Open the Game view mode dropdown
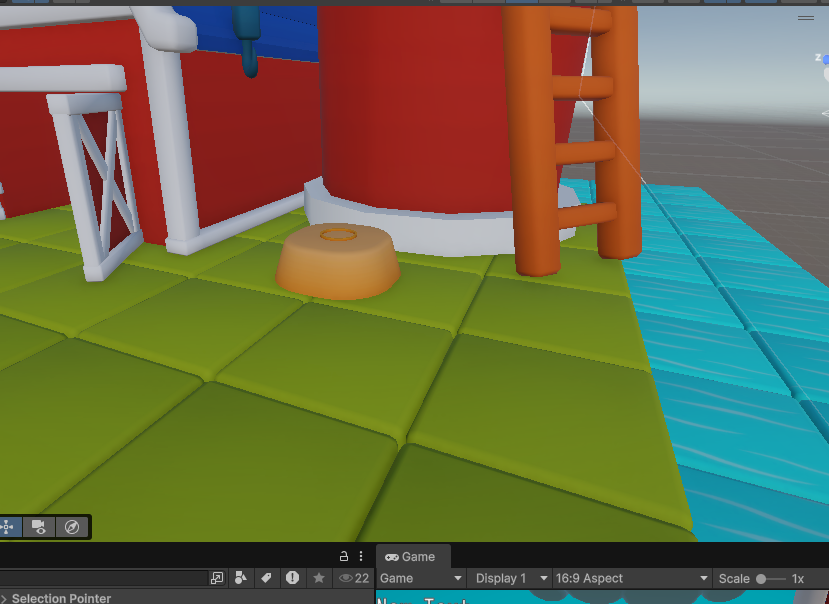The width and height of the screenshot is (829, 604). click(x=421, y=578)
